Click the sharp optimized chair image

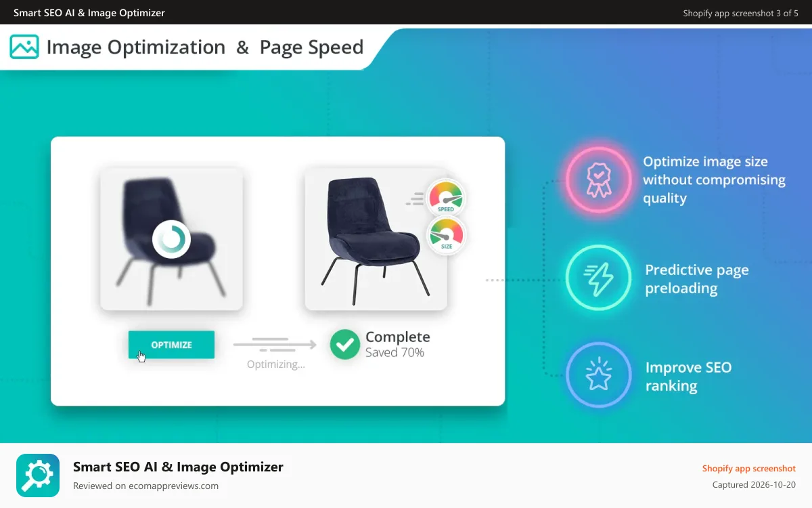(x=376, y=239)
